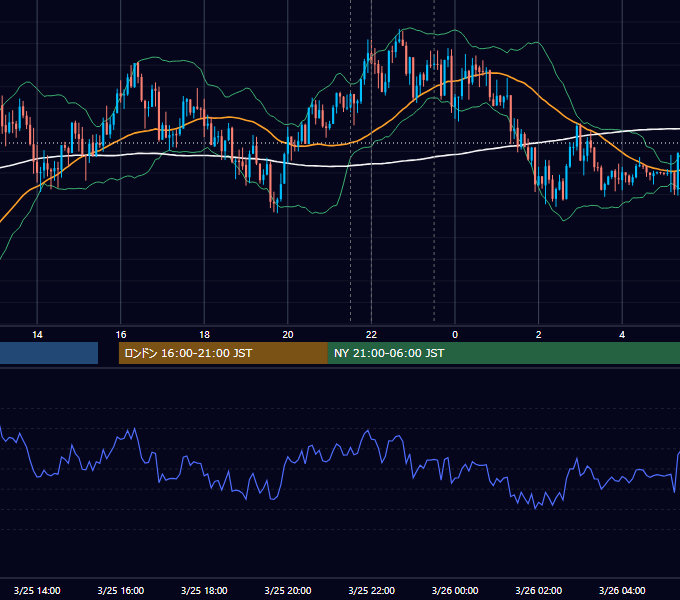Click the 3/25 20:00 date label
The image size is (680, 600).
288,590
